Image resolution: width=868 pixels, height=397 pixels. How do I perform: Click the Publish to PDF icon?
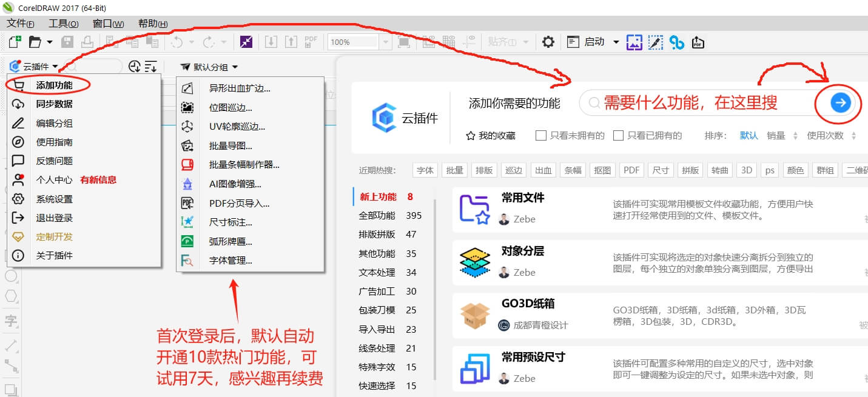tap(311, 42)
